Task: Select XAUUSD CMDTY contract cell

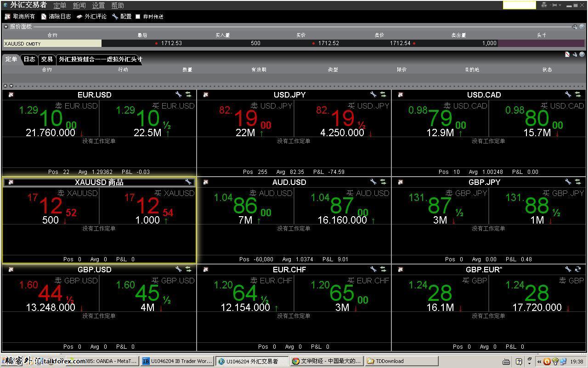Action: click(x=52, y=43)
